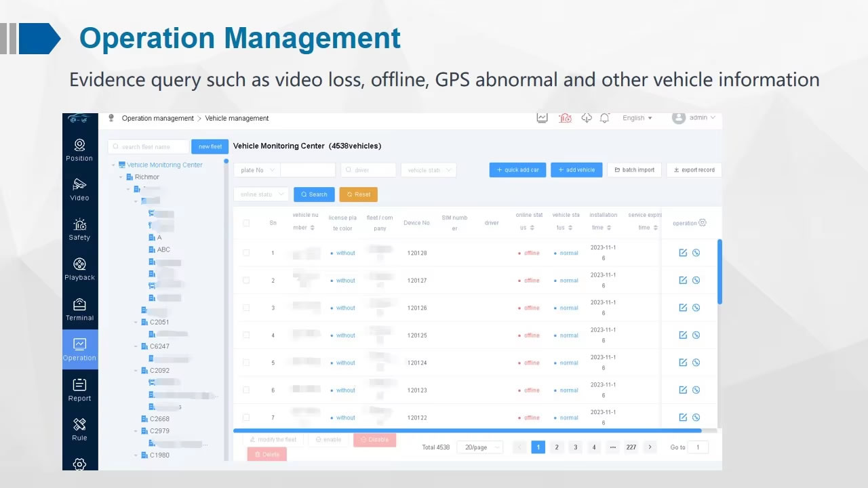
Task: Click Vehicle management breadcrumb
Action: pyautogui.click(x=237, y=118)
